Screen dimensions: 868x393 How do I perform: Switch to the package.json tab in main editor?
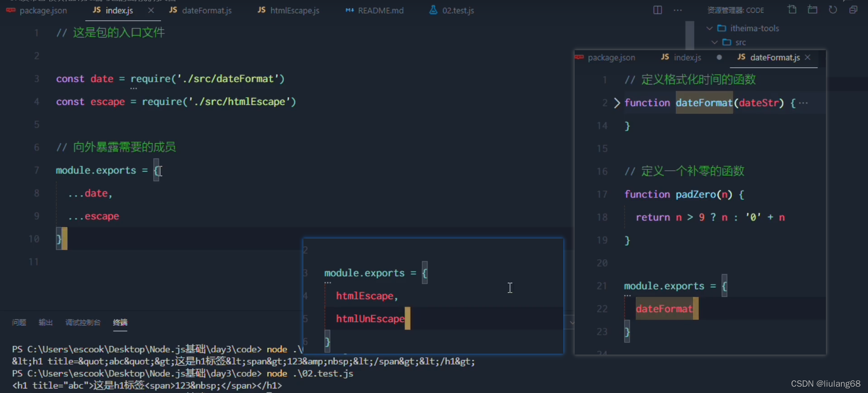click(x=37, y=10)
